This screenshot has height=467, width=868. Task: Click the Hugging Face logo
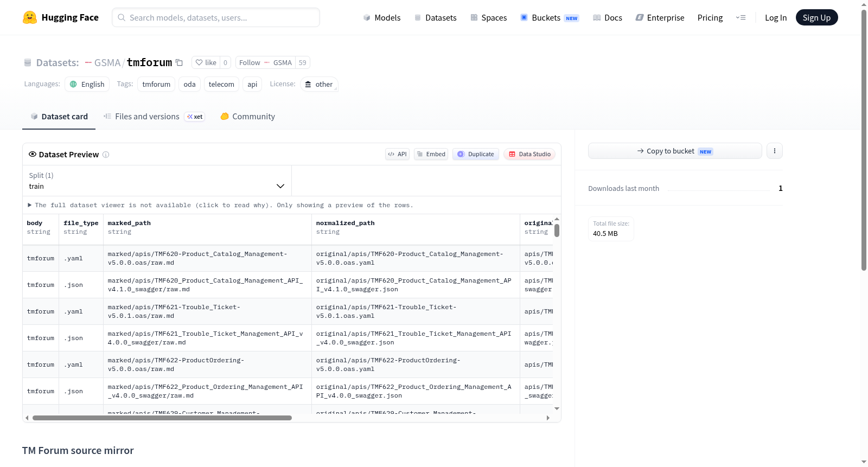coord(61,17)
